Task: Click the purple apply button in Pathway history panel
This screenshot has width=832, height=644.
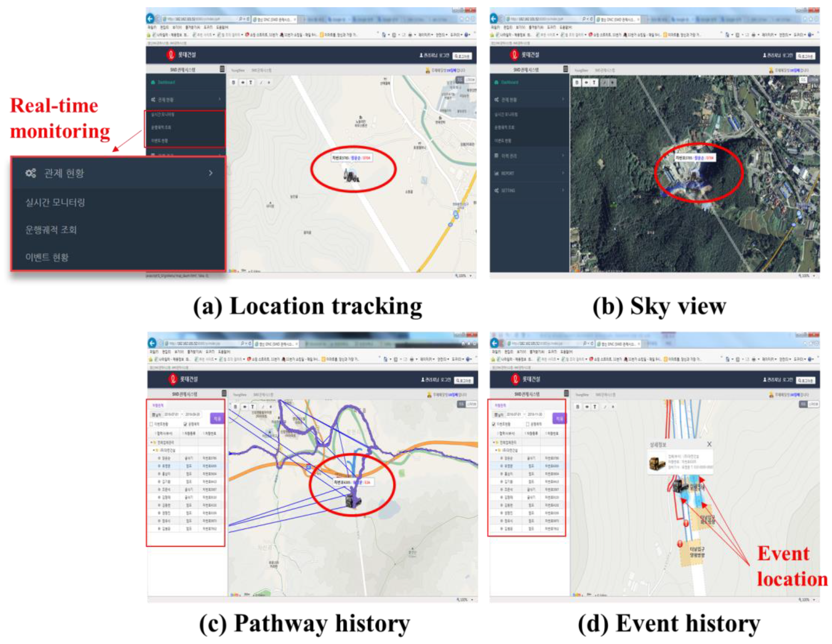Action: 217,418
